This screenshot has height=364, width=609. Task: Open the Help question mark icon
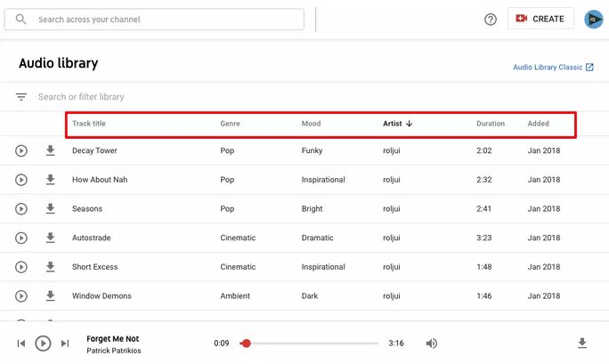pyautogui.click(x=491, y=20)
